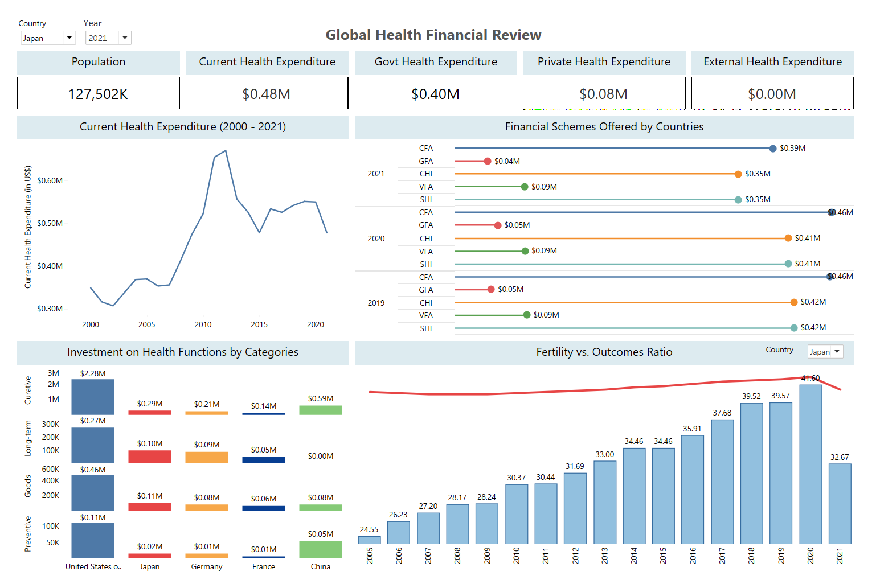Select the 2021 GFA red point $0.04M
The width and height of the screenshot is (876, 588).
pyautogui.click(x=488, y=161)
